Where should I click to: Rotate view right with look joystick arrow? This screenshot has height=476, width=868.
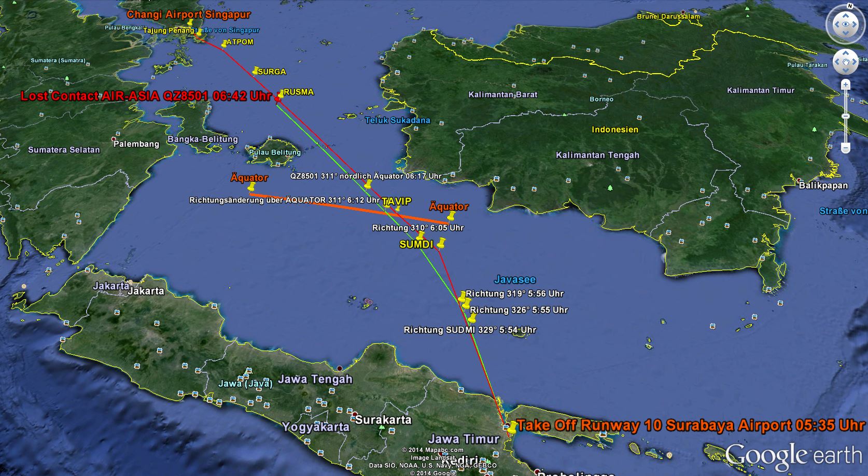(x=856, y=24)
